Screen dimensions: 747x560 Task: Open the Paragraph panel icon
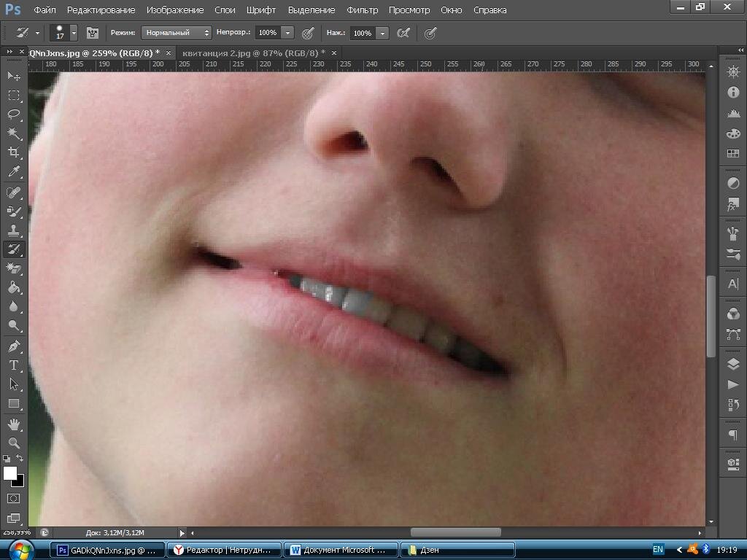733,435
